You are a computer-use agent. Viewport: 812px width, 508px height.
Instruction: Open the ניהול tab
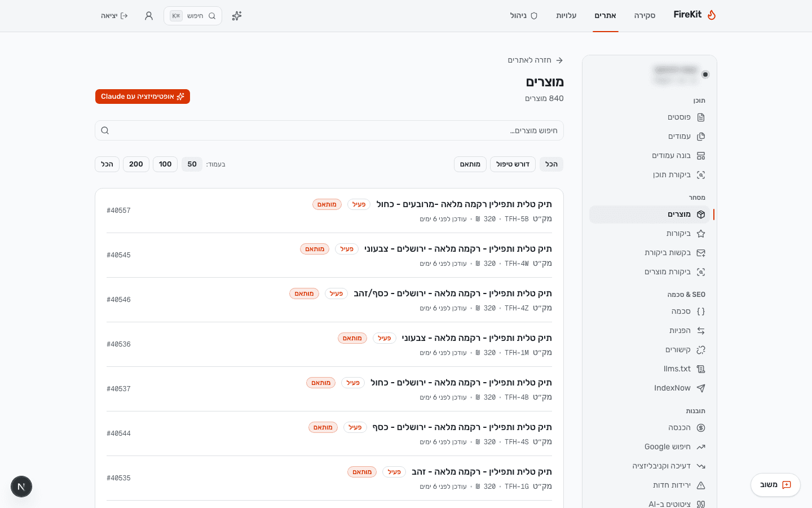point(524,16)
